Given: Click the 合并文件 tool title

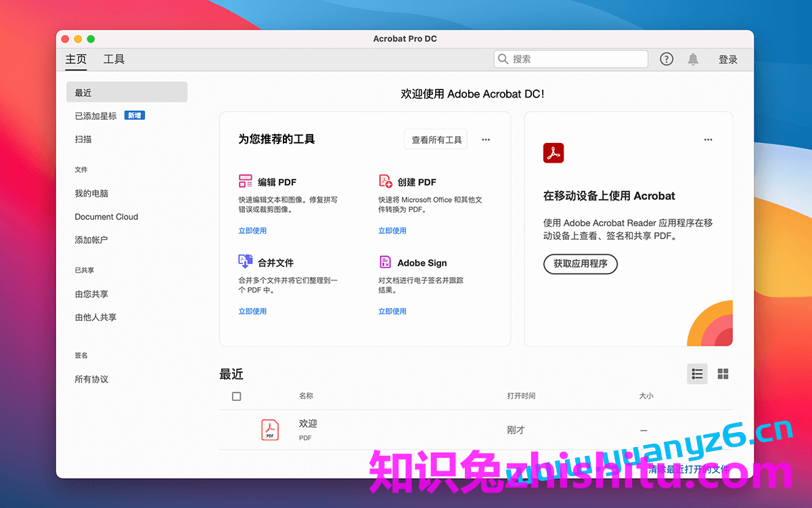Looking at the screenshot, I should pos(275,263).
